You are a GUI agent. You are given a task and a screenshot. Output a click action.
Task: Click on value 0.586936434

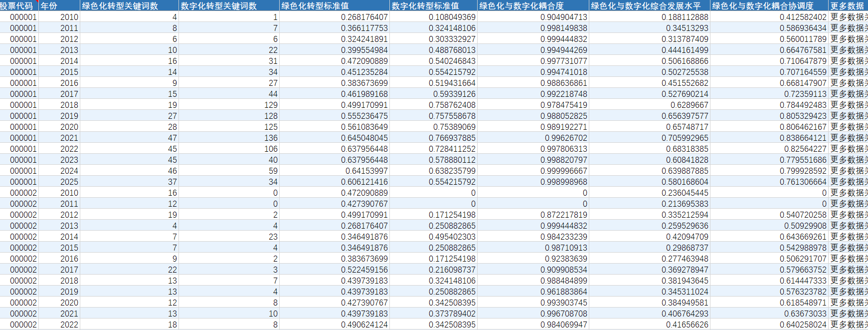click(769, 28)
